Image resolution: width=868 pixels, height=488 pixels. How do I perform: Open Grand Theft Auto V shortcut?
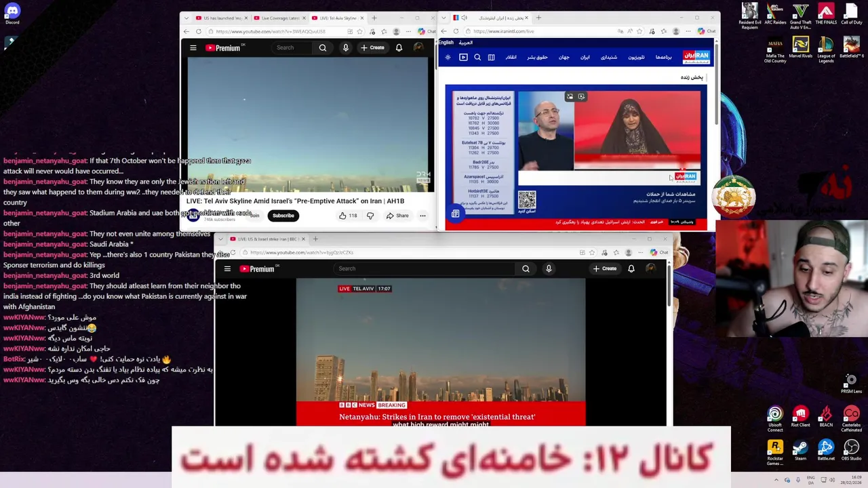tap(800, 16)
